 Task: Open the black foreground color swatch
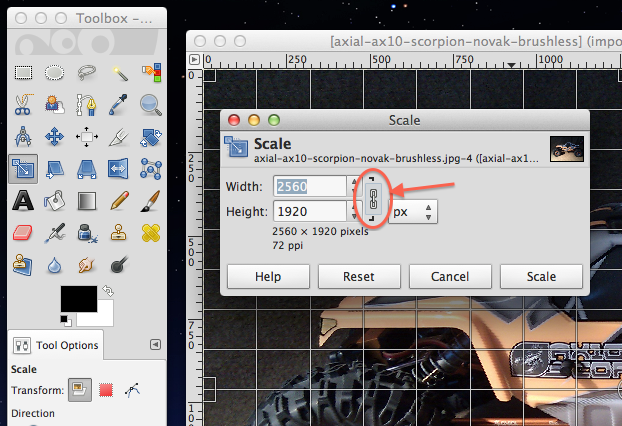(78, 299)
